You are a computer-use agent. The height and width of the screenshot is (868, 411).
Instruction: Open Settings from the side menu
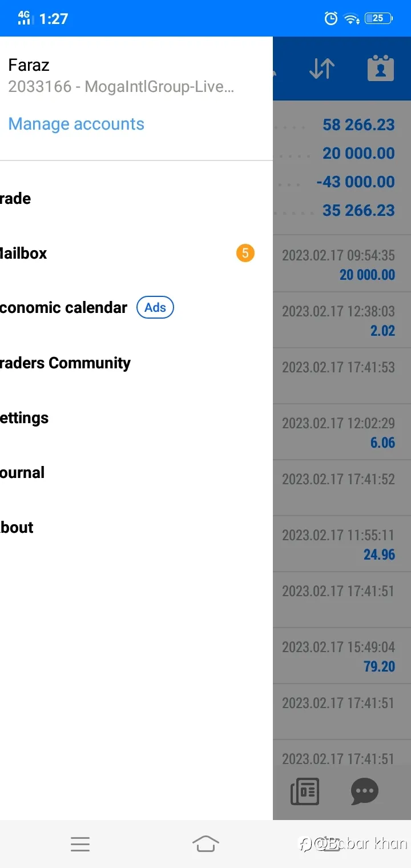click(x=136, y=418)
